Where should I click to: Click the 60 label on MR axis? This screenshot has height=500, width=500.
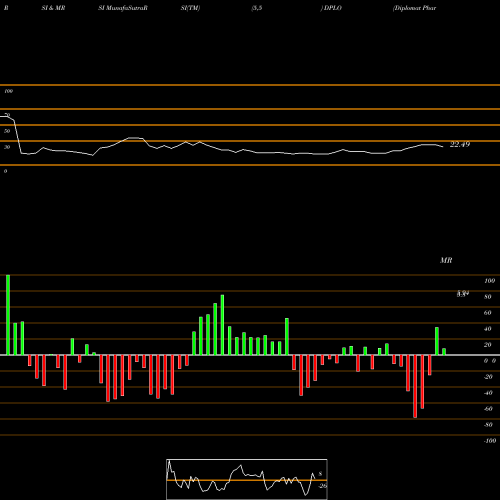point(488,313)
